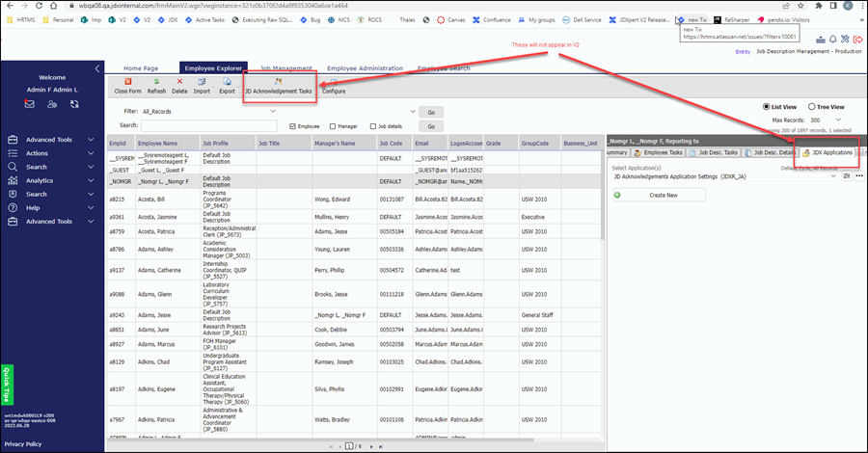Click the Delete toolbar icon
868x453 pixels.
(x=179, y=85)
